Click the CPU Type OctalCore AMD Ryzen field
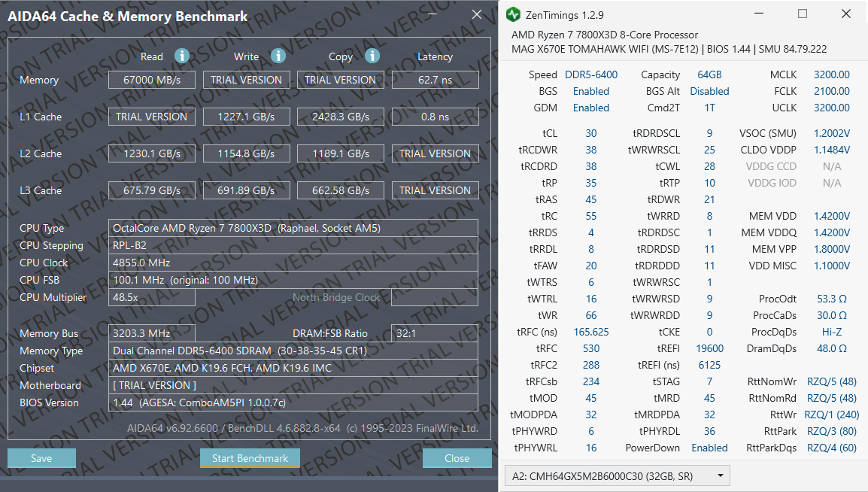 [x=293, y=228]
